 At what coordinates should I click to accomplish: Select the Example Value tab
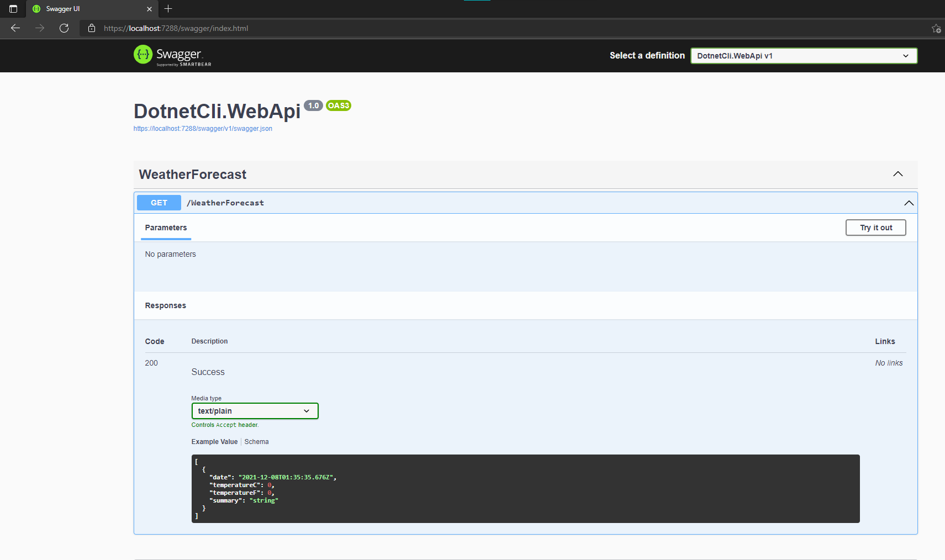pos(214,442)
